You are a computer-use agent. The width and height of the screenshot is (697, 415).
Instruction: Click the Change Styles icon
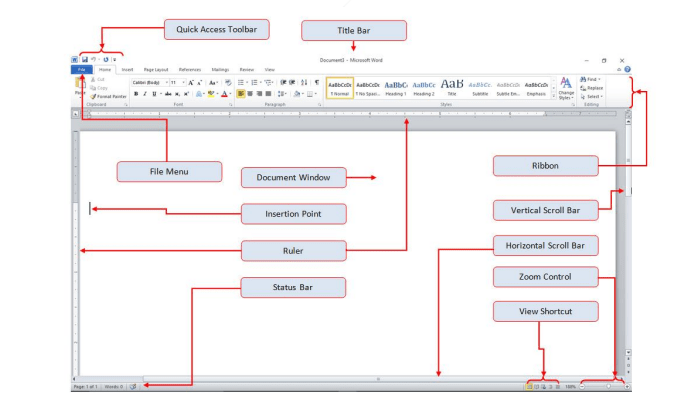[x=566, y=88]
